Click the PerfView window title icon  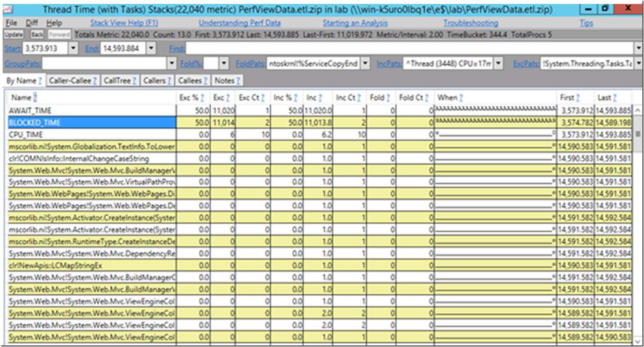[8, 9]
